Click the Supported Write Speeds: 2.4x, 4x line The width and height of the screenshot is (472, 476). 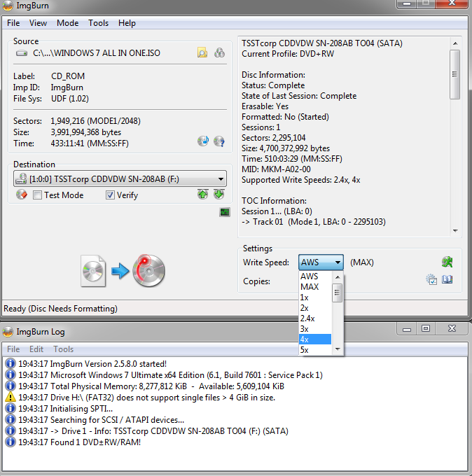click(300, 180)
